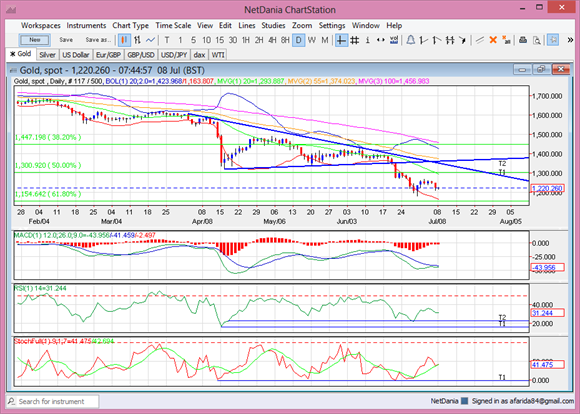
Task: Select 2H time scale
Action: click(259, 40)
